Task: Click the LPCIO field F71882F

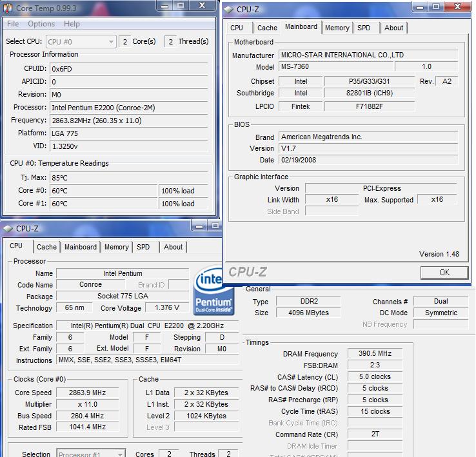Action: (369, 106)
